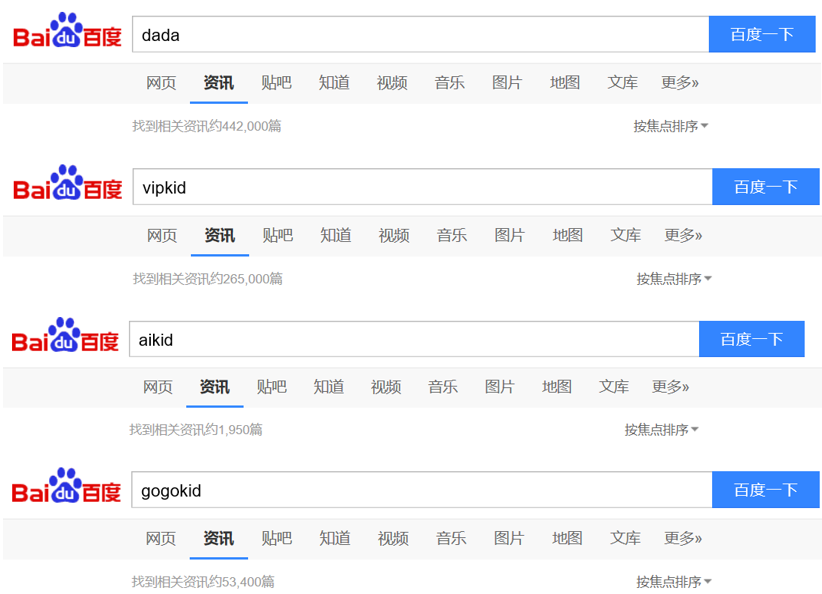Viewport: 822px width, 594px height.
Task: Open the 按焦点排序 dropdown under the vipkid search
Action: (674, 278)
